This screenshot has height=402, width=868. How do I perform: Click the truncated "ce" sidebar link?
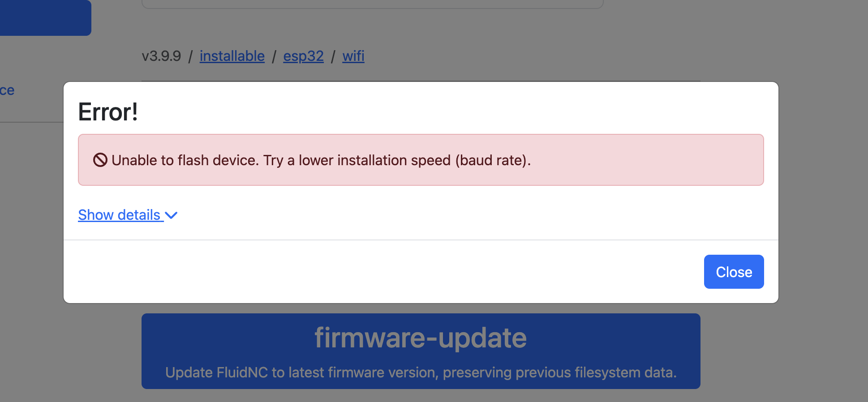coord(7,90)
